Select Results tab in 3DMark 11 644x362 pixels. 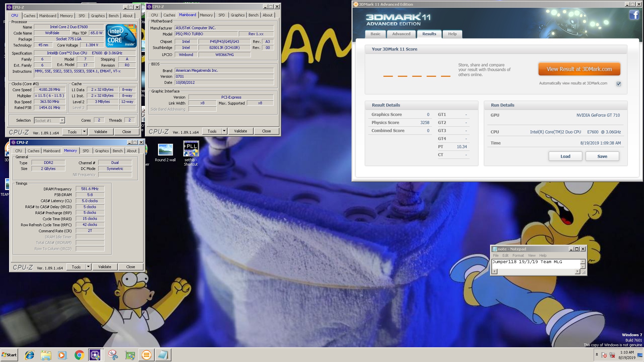click(429, 34)
